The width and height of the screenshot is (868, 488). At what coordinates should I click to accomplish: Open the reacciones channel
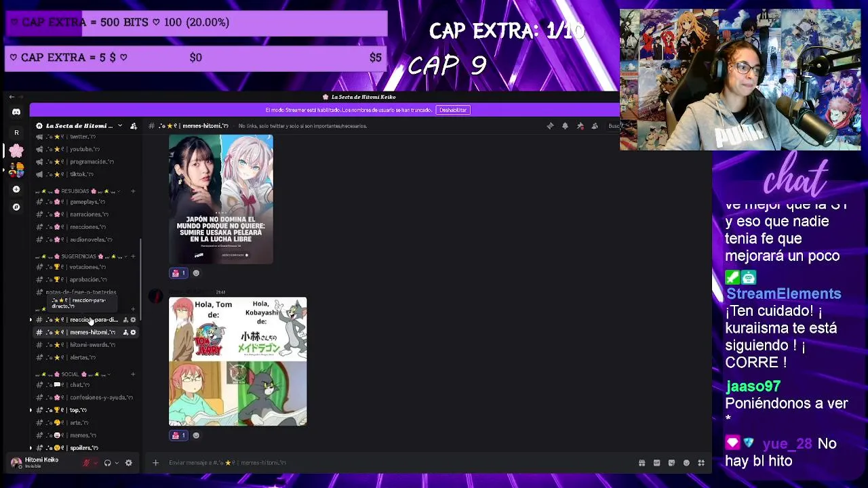(86, 227)
